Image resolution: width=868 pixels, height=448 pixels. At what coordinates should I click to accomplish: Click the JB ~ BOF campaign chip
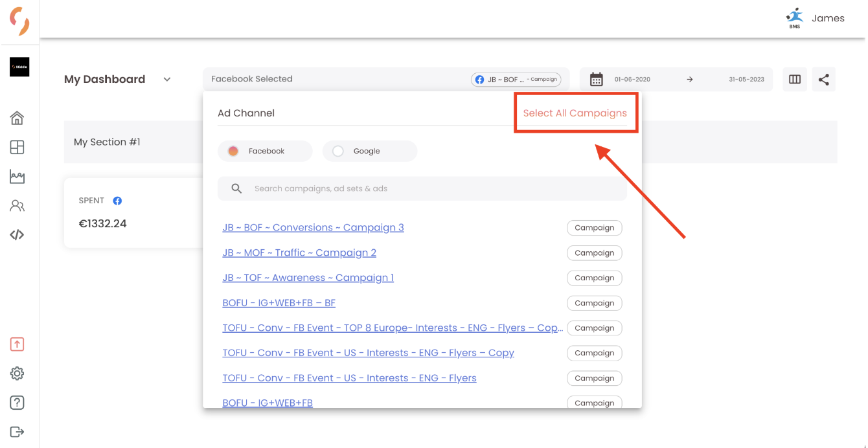[516, 80]
